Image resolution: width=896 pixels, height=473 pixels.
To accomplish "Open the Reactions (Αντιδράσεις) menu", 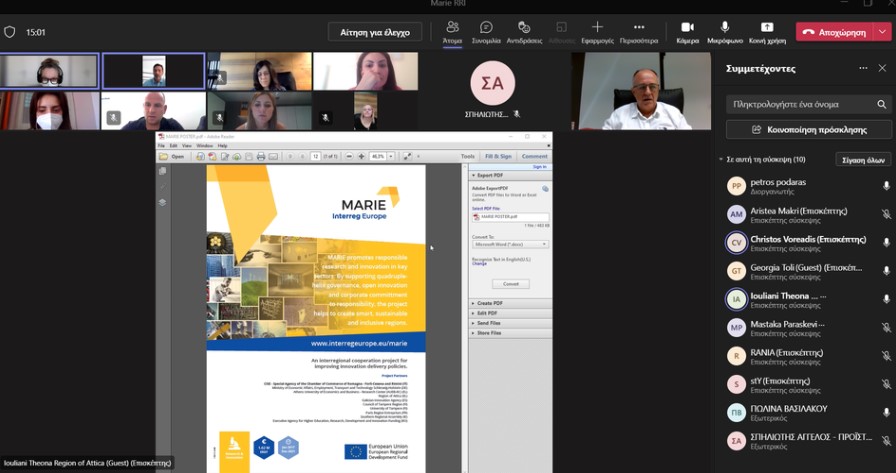I will [524, 32].
